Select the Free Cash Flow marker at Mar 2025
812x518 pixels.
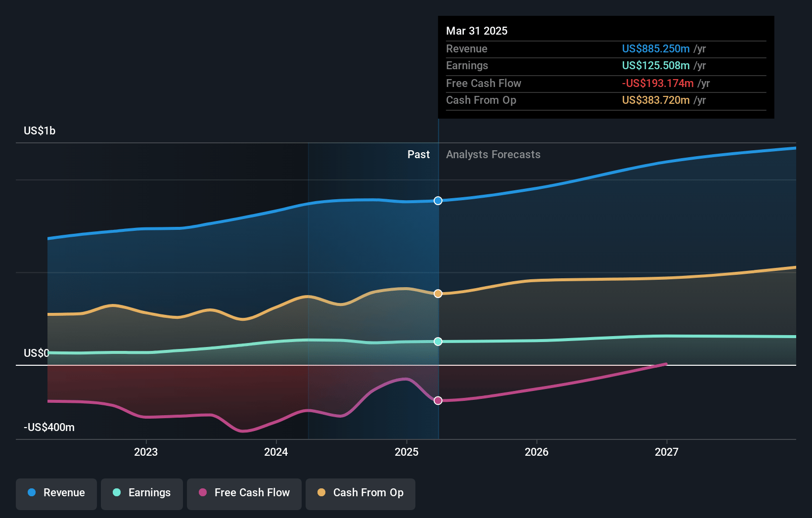(438, 400)
